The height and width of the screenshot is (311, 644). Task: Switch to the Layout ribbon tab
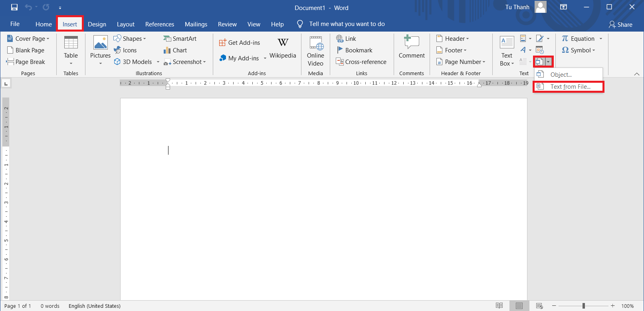pyautogui.click(x=125, y=24)
